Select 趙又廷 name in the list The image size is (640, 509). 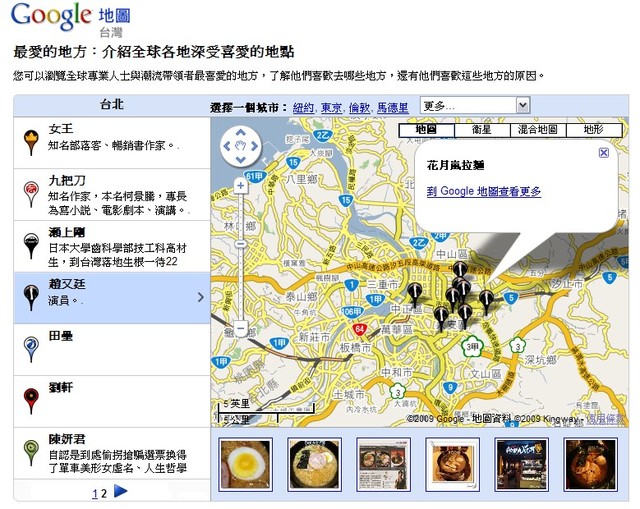click(67, 284)
